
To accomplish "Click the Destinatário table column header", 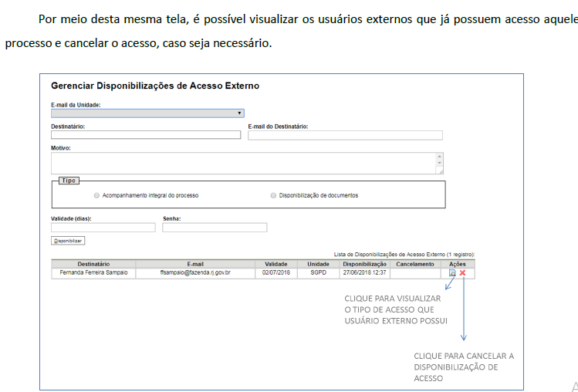I will pyautogui.click(x=93, y=264).
